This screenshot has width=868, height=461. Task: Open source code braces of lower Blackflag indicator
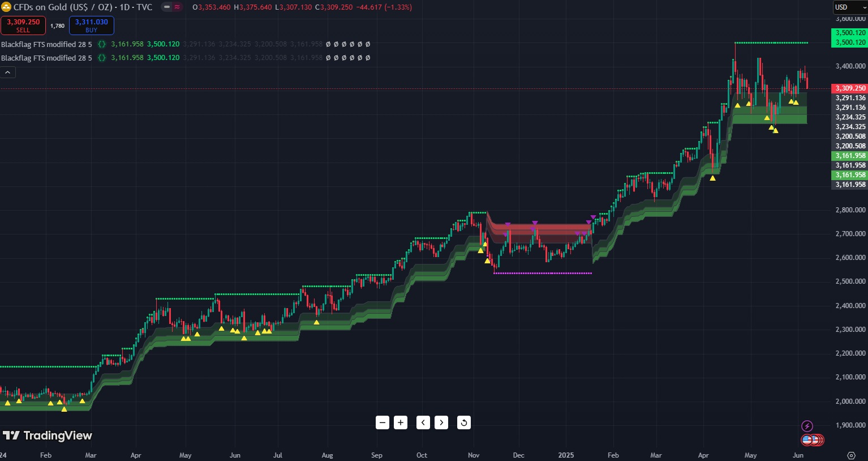tap(102, 58)
